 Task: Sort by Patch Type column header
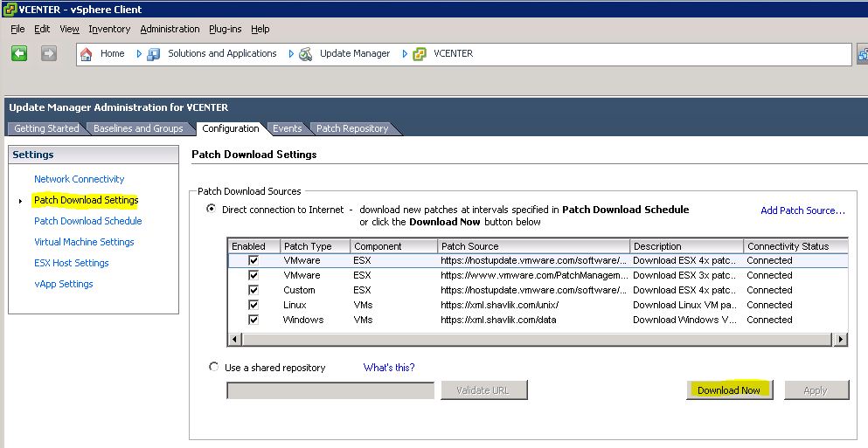tap(315, 246)
